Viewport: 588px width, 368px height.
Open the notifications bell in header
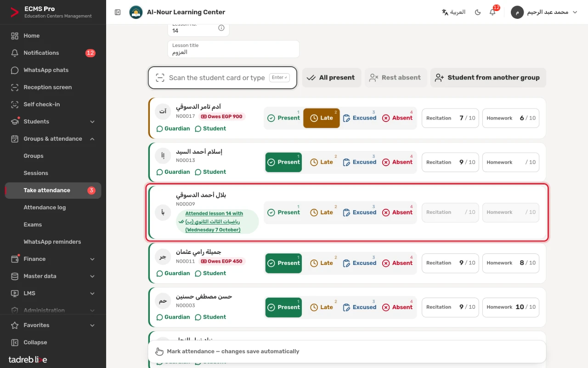point(492,12)
